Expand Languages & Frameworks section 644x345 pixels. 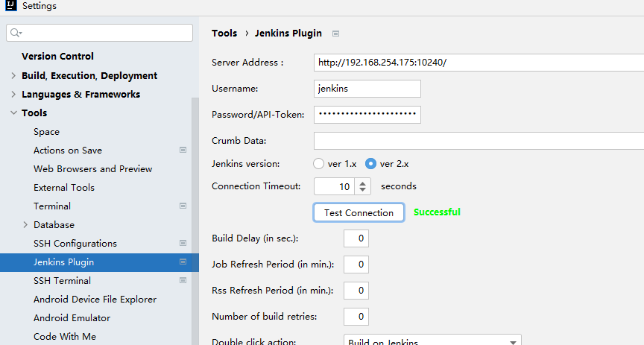[13, 95]
